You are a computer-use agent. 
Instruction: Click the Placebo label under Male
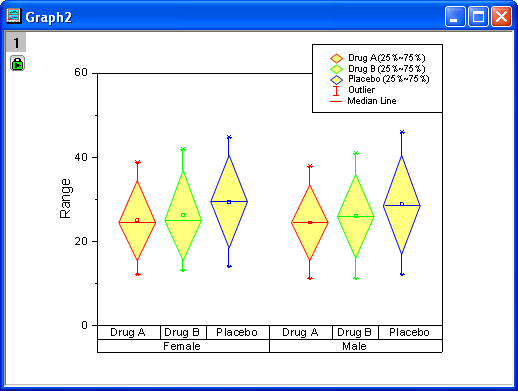409,332
